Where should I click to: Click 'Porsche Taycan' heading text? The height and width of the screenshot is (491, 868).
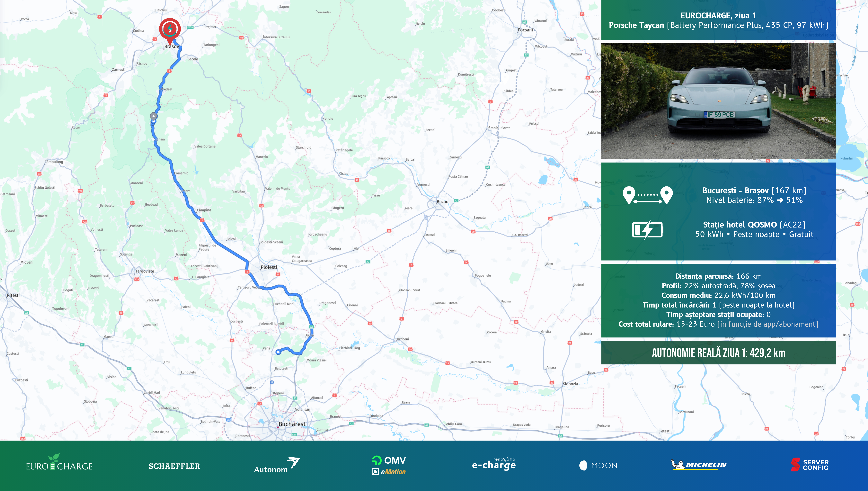[x=636, y=25]
